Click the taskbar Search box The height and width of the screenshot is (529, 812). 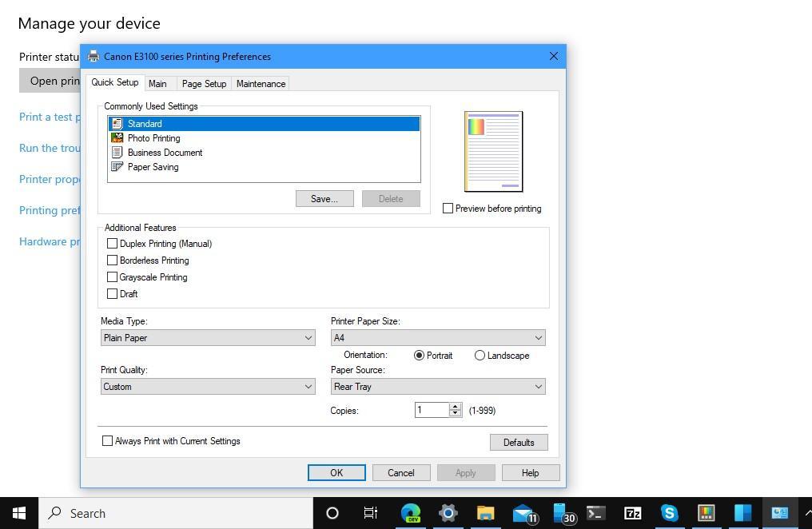click(176, 513)
